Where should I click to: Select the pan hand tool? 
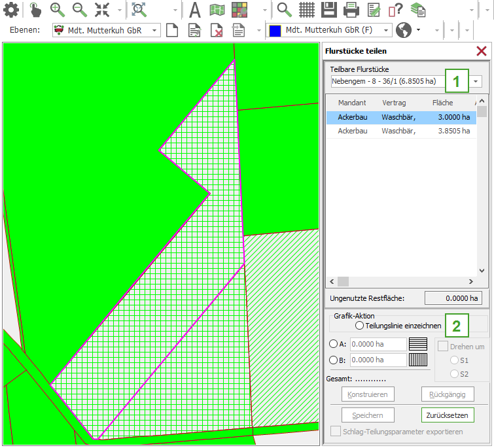(x=35, y=10)
